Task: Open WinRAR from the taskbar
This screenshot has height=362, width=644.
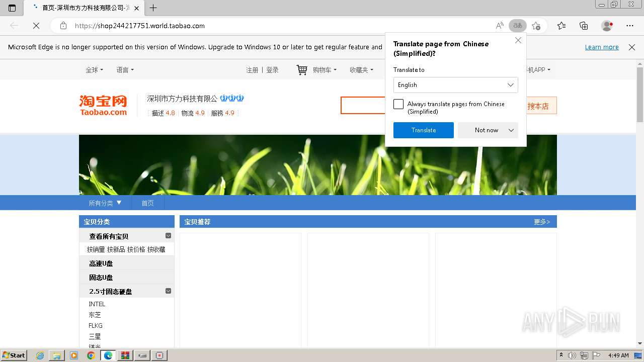Action: (125, 355)
